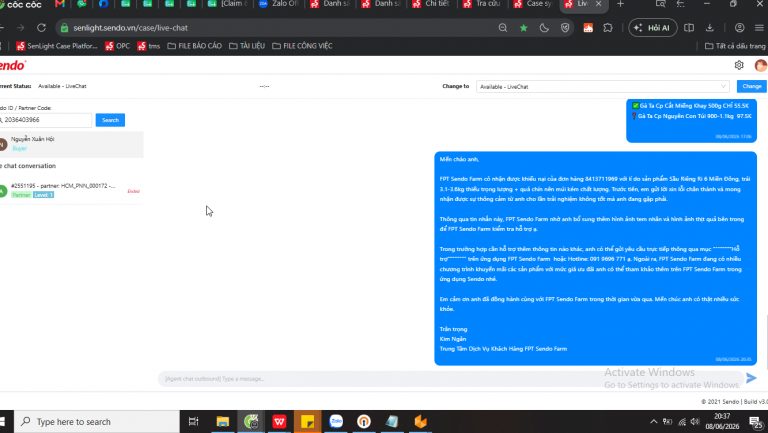Reload the page with the refresh icon
The width and height of the screenshot is (768, 433).
[x=41, y=28]
